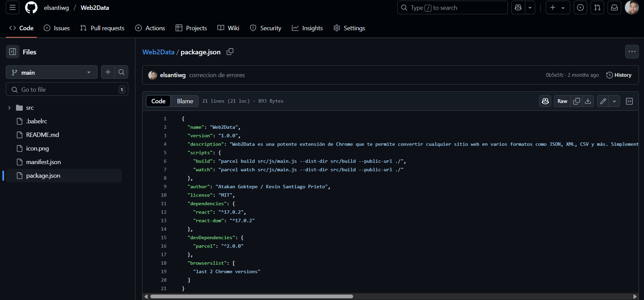Open Copilot chat icon in header

pyautogui.click(x=518, y=7)
